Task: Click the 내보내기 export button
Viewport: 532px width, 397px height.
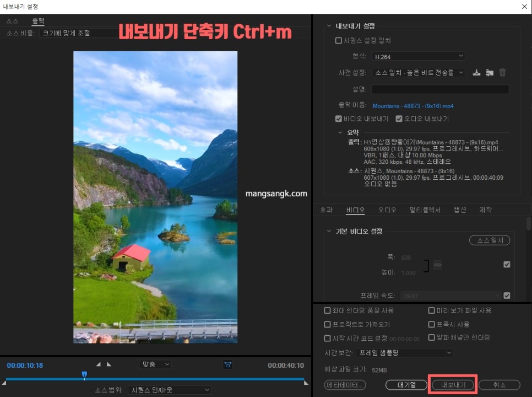Action: click(x=453, y=385)
